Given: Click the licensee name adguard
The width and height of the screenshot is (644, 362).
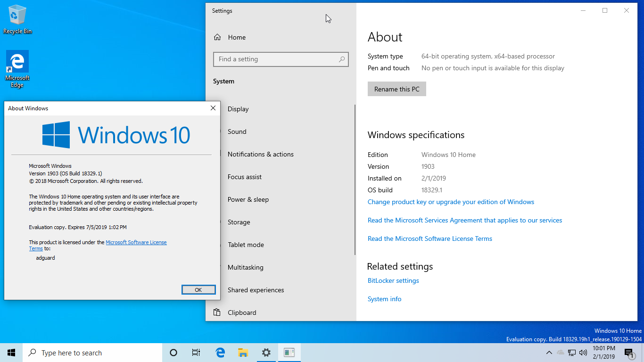Looking at the screenshot, I should pos(46,258).
